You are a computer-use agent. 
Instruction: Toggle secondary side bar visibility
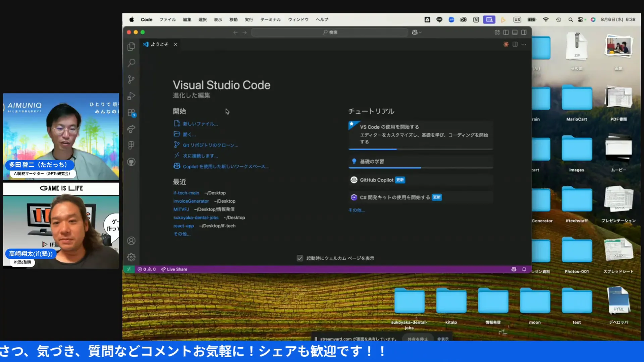click(x=524, y=32)
